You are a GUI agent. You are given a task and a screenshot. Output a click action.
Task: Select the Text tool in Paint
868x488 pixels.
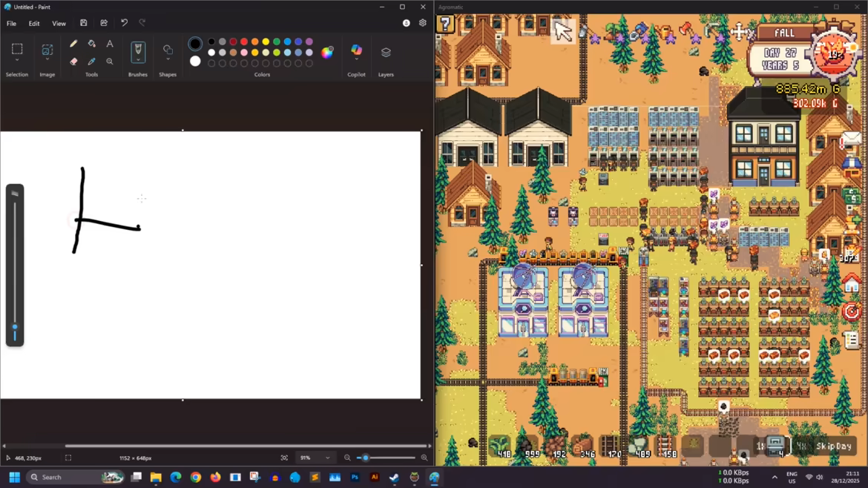[x=110, y=44]
